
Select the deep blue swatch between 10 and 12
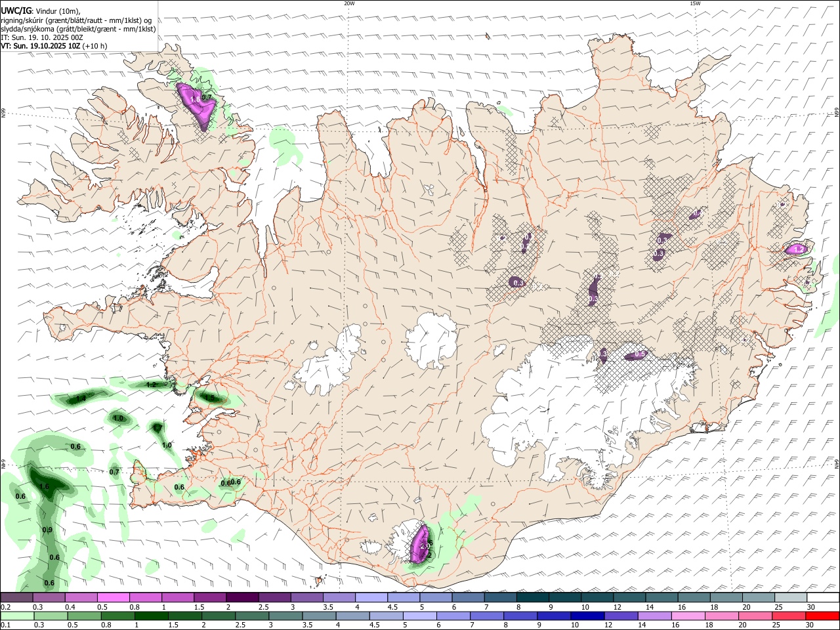tap(588, 616)
